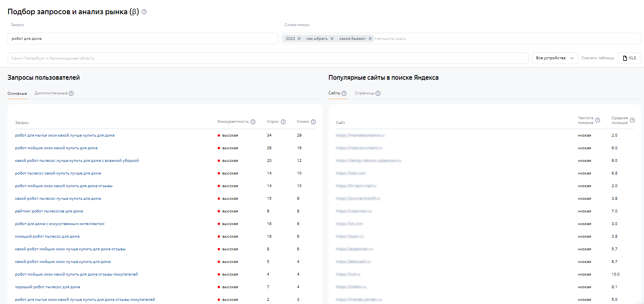Click average position value 8.1

[614, 287]
